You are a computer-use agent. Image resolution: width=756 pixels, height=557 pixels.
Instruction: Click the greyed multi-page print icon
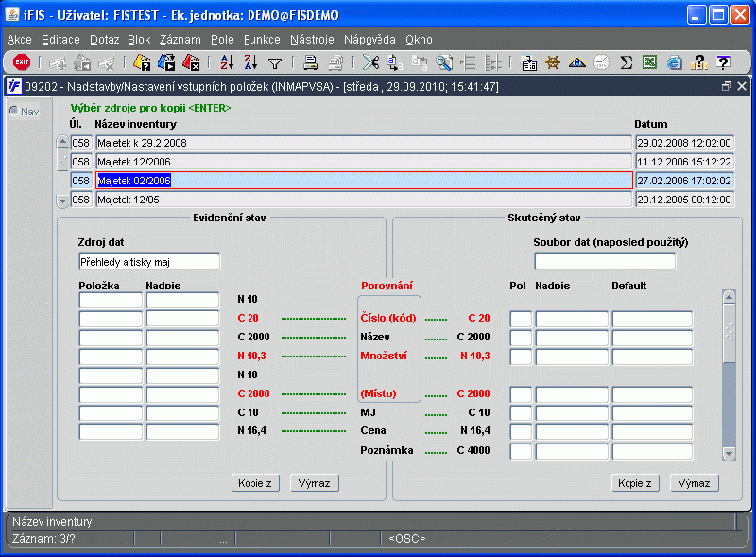(335, 62)
